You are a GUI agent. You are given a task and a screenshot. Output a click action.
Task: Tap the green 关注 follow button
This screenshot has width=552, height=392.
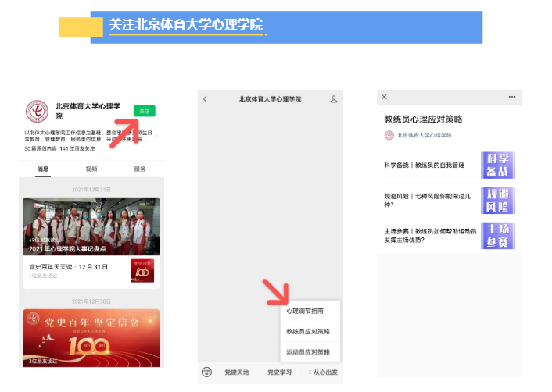(145, 111)
